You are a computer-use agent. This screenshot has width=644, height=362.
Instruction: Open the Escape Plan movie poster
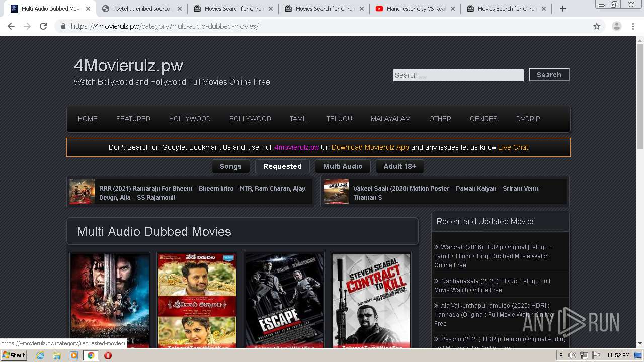(284, 300)
